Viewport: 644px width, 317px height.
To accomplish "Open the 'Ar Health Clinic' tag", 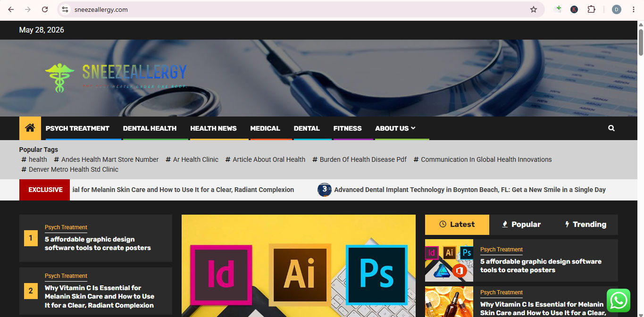I will point(192,159).
